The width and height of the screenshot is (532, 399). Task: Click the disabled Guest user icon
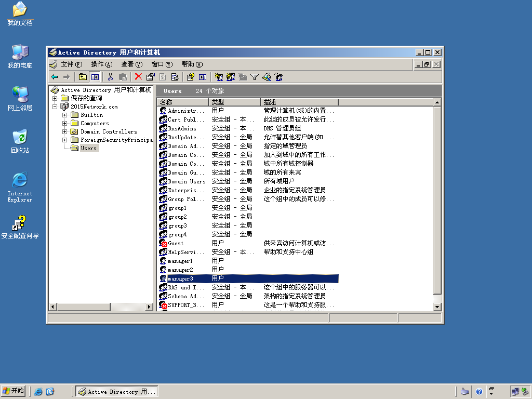point(163,243)
